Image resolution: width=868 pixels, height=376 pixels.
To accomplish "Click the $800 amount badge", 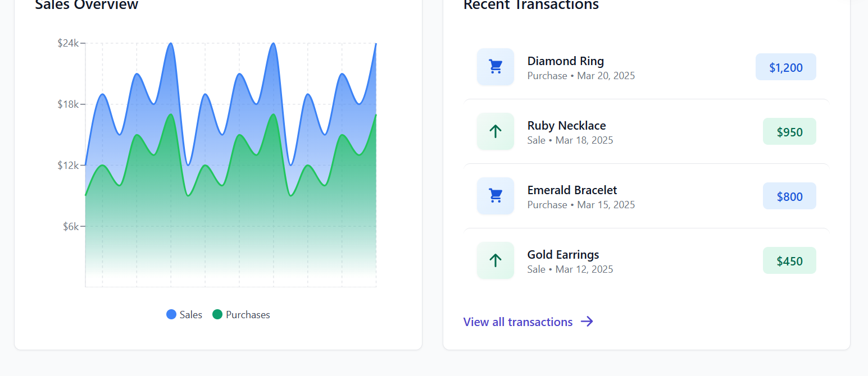I will click(x=789, y=195).
